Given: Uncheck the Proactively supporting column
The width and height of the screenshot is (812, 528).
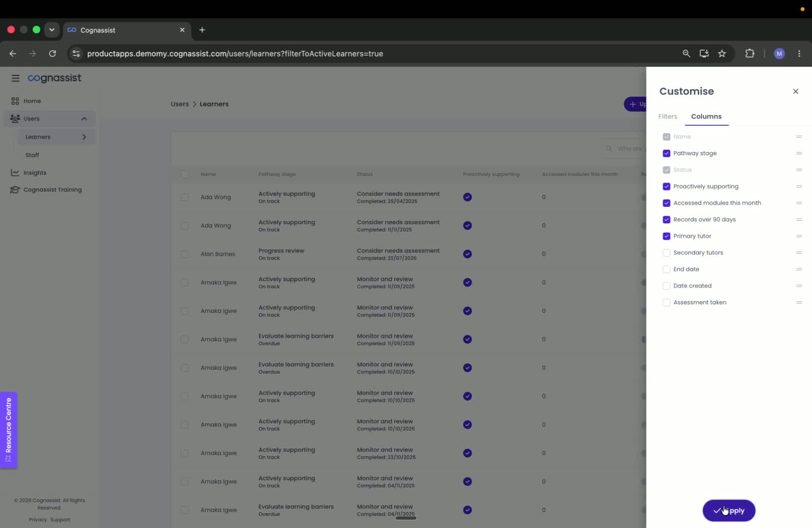Looking at the screenshot, I should [666, 187].
